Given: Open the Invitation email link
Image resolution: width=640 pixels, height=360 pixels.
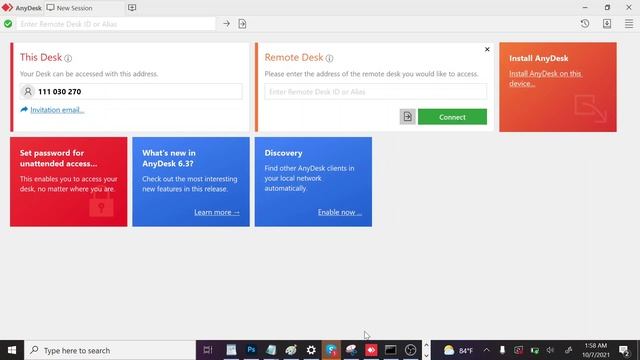Looking at the screenshot, I should (57, 110).
